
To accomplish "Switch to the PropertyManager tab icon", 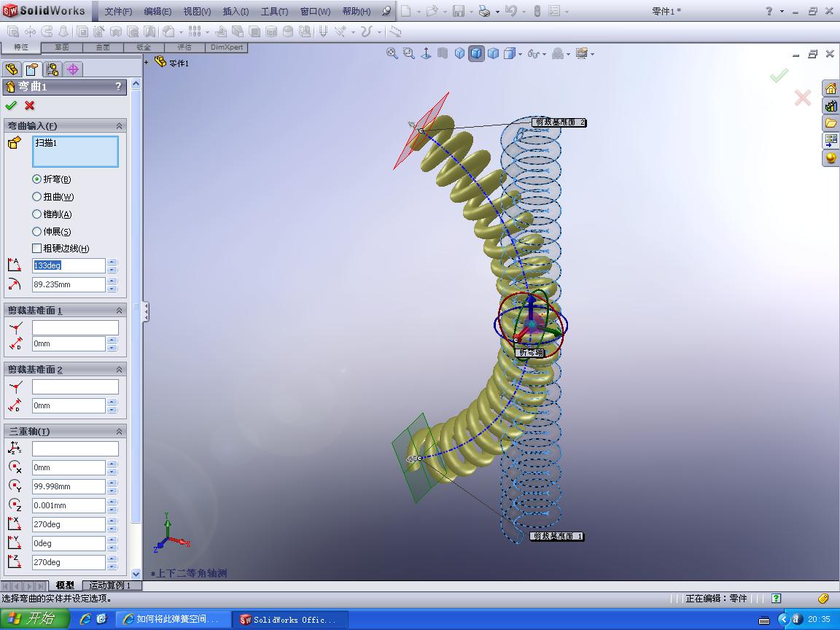I will tap(32, 69).
